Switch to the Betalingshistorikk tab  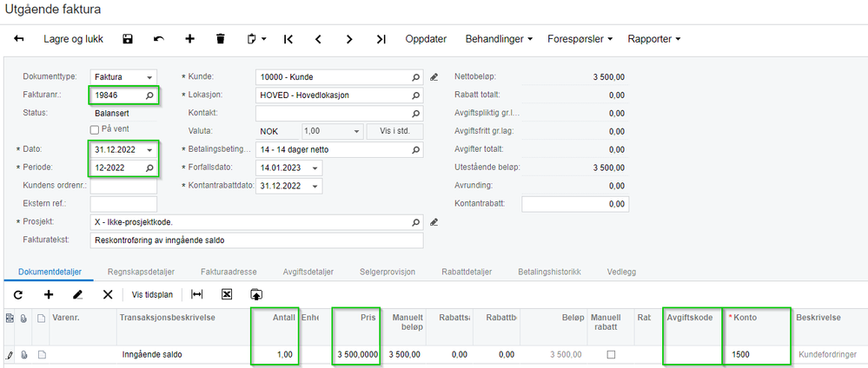coord(549,272)
